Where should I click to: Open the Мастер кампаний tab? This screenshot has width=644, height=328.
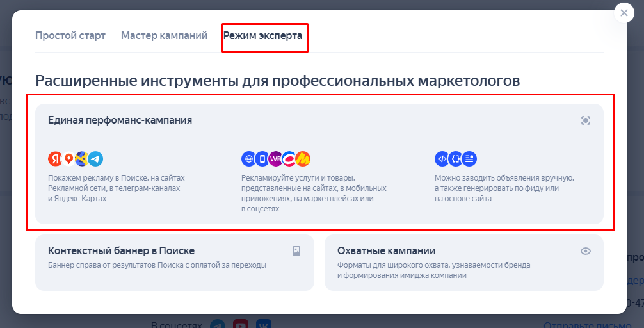(x=164, y=36)
